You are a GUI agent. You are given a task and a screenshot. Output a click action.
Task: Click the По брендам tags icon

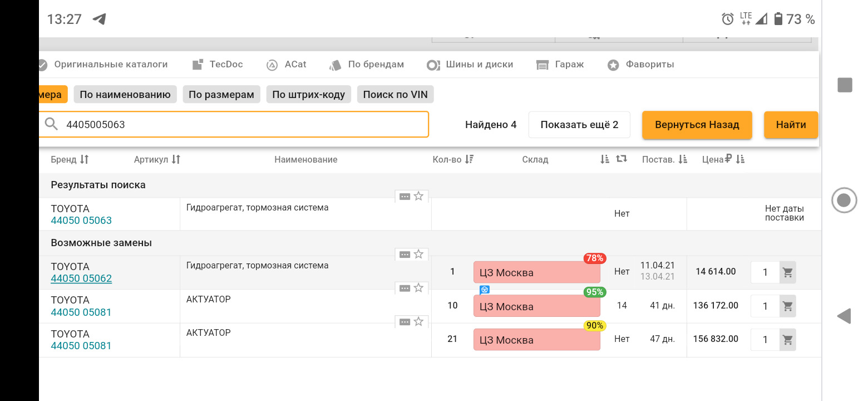(x=335, y=65)
